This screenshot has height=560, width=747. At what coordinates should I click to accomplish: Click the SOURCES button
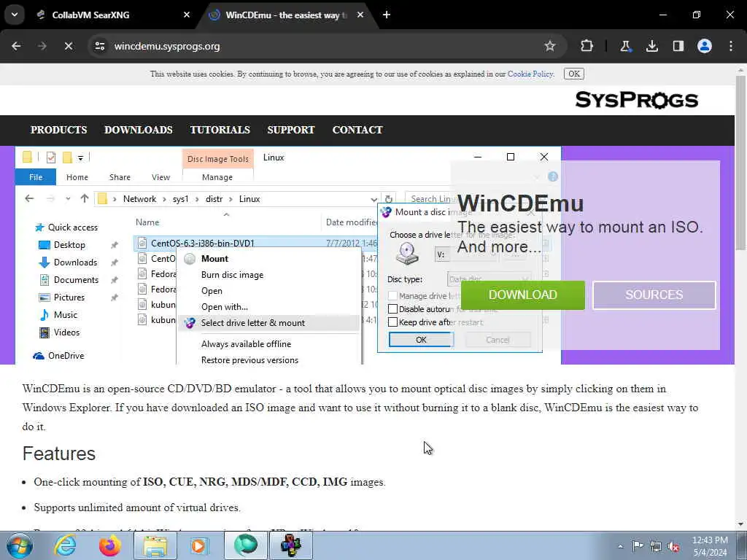654,295
